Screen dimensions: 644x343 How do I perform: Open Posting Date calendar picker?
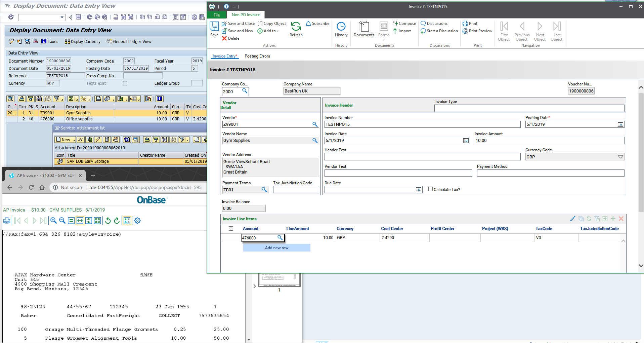(620, 124)
